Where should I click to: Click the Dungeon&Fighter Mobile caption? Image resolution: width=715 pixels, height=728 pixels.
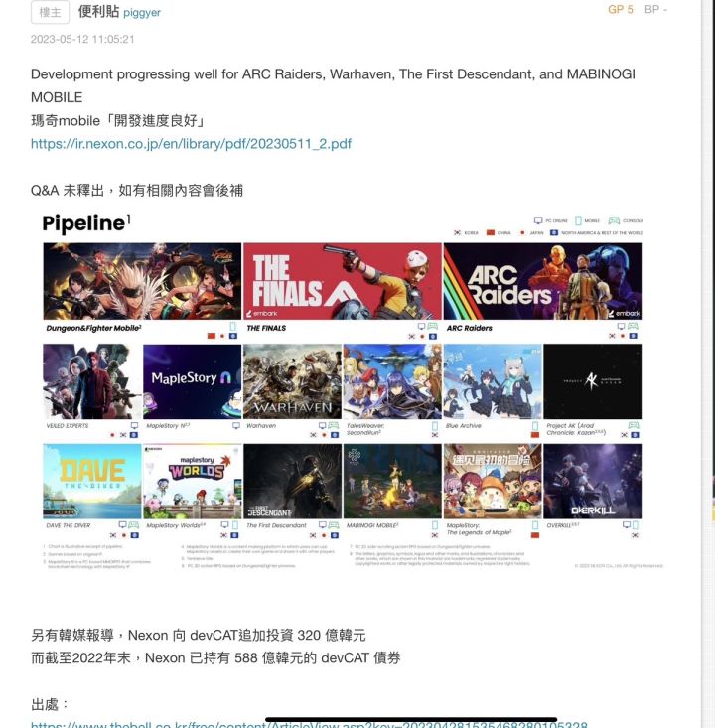click(x=93, y=328)
